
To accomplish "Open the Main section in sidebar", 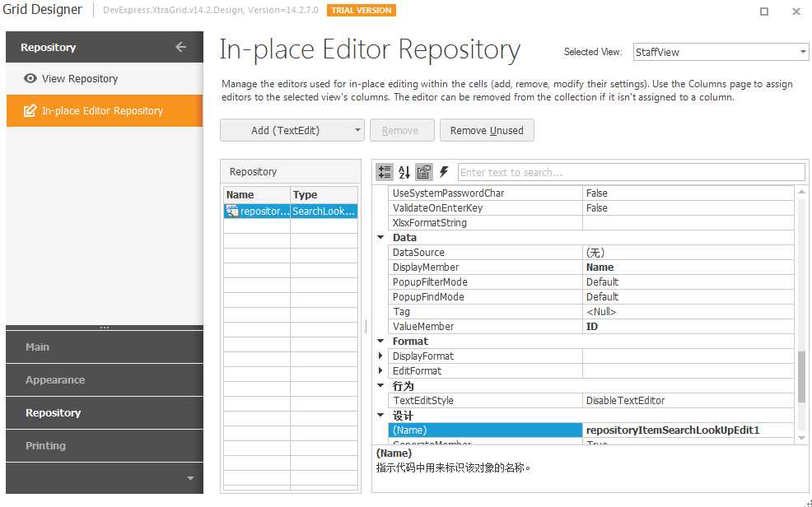I will pyautogui.click(x=105, y=347).
